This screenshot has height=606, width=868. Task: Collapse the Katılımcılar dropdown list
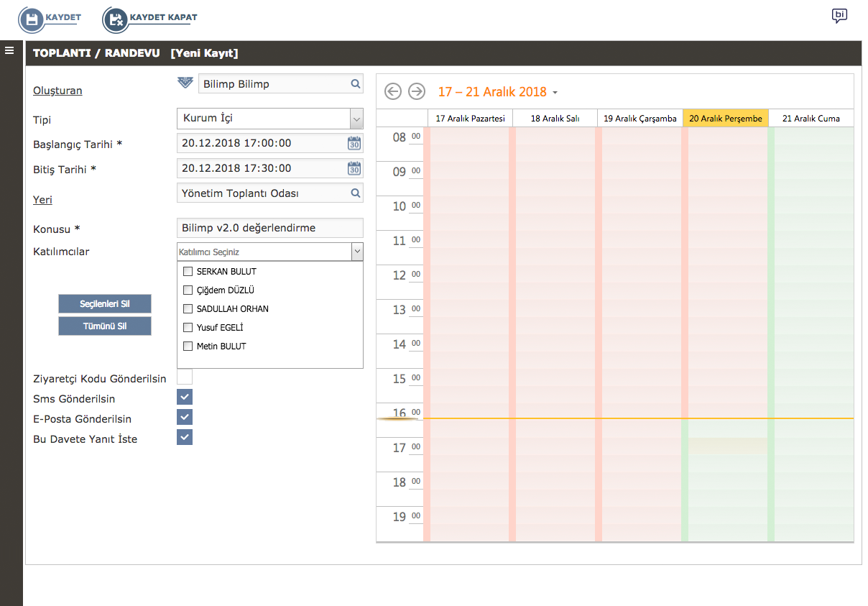(356, 252)
